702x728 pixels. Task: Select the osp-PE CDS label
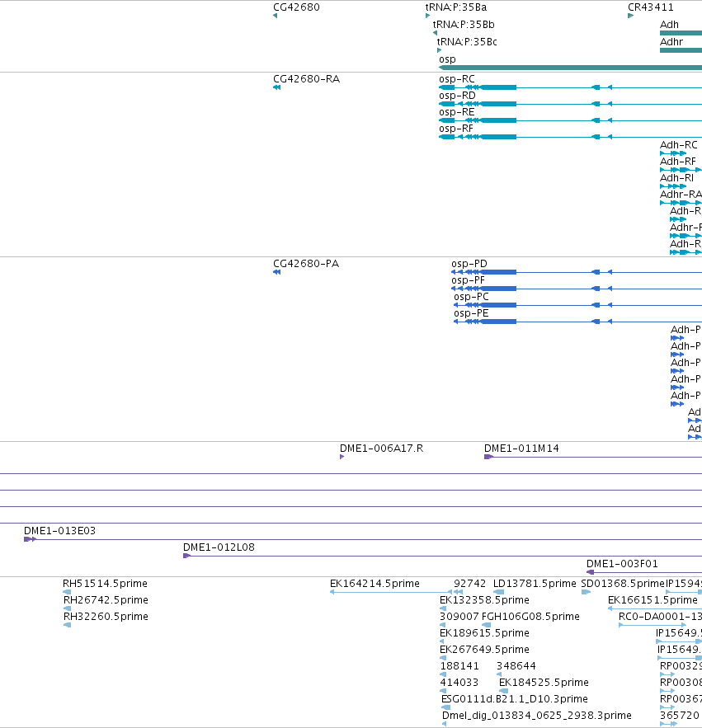471,313
